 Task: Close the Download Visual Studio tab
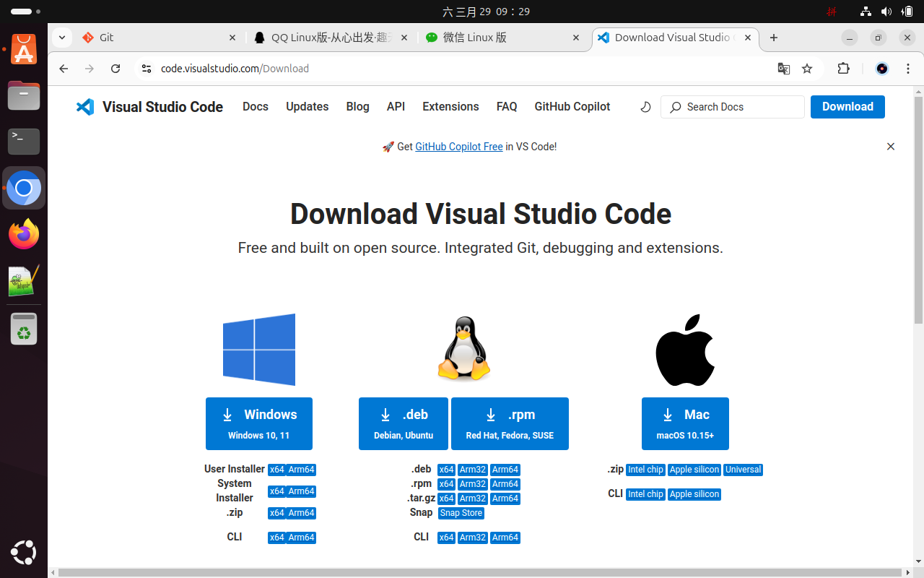(x=748, y=38)
